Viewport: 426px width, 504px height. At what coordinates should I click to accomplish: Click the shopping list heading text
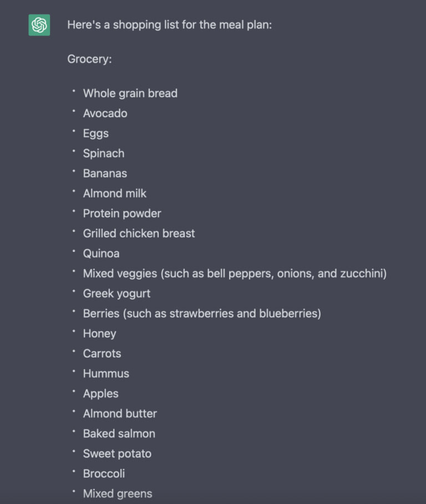169,25
